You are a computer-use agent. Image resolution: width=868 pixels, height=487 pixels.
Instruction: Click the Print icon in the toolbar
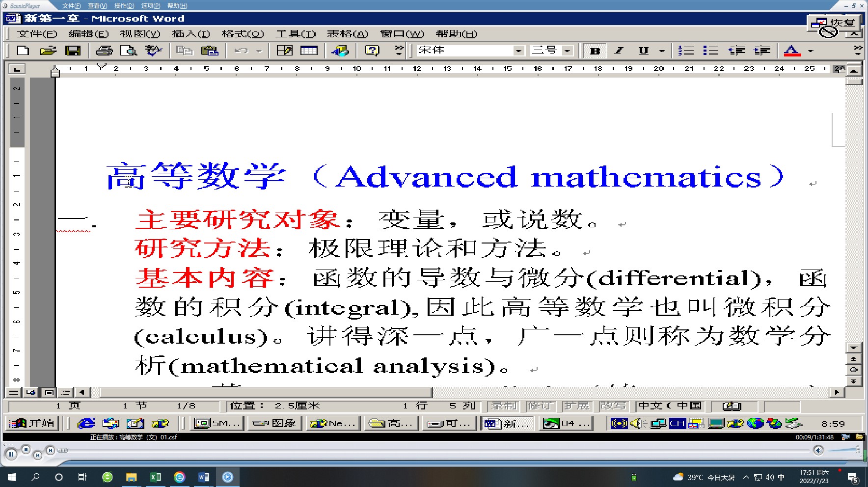point(104,51)
